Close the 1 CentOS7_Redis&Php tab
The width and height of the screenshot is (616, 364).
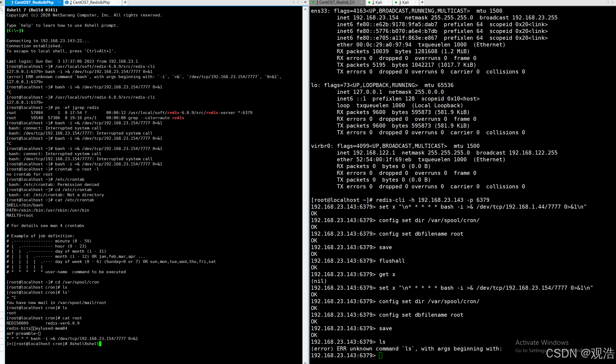(x=60, y=2)
